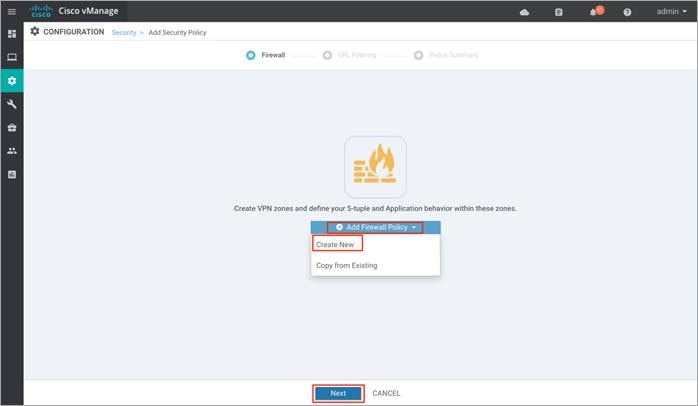Choose Copy from Existing option

347,265
